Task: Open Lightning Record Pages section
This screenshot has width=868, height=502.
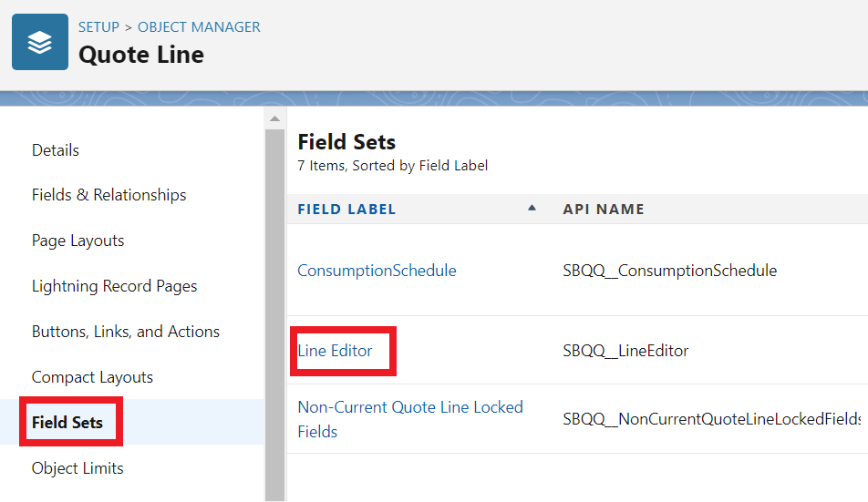Action: 114,286
